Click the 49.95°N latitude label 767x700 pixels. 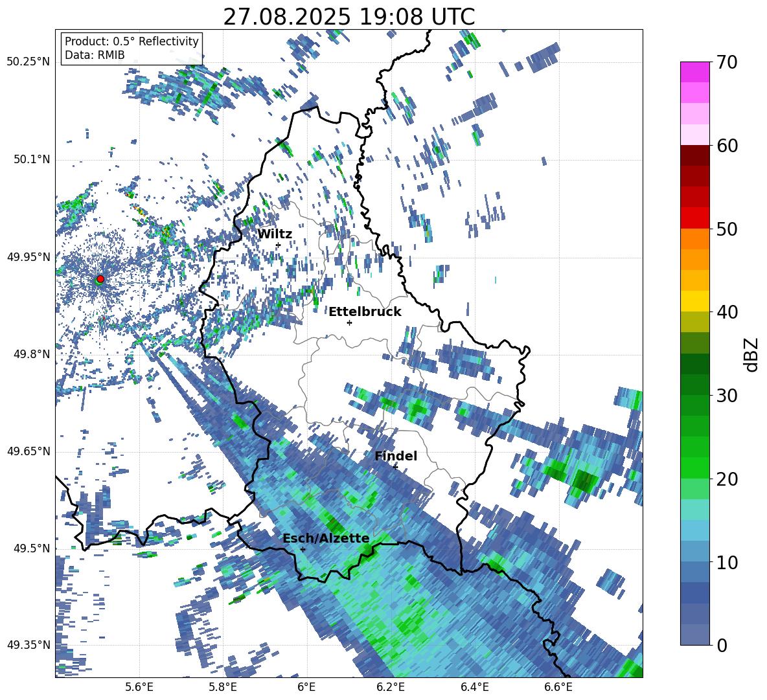29,257
